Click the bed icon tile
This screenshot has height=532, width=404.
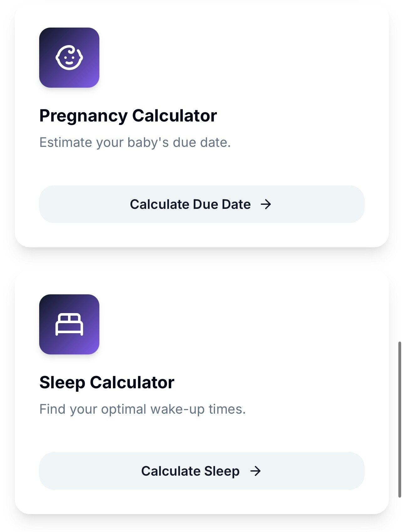(x=69, y=324)
